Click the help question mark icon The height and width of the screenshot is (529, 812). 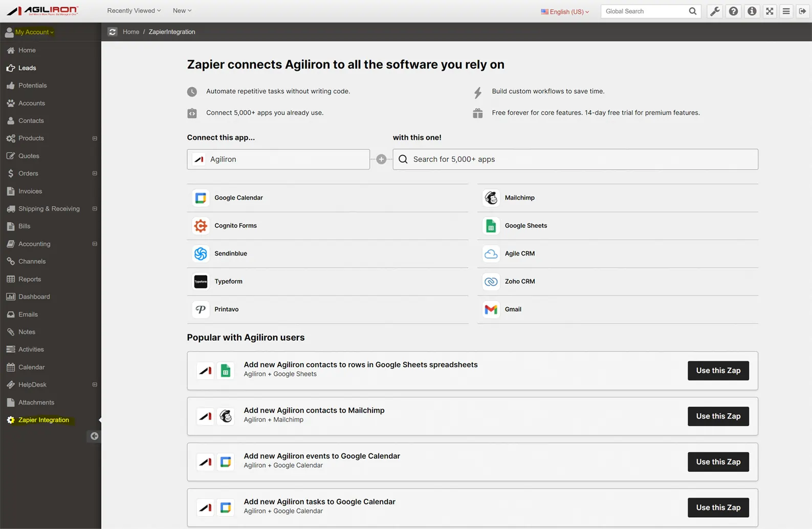coord(733,11)
